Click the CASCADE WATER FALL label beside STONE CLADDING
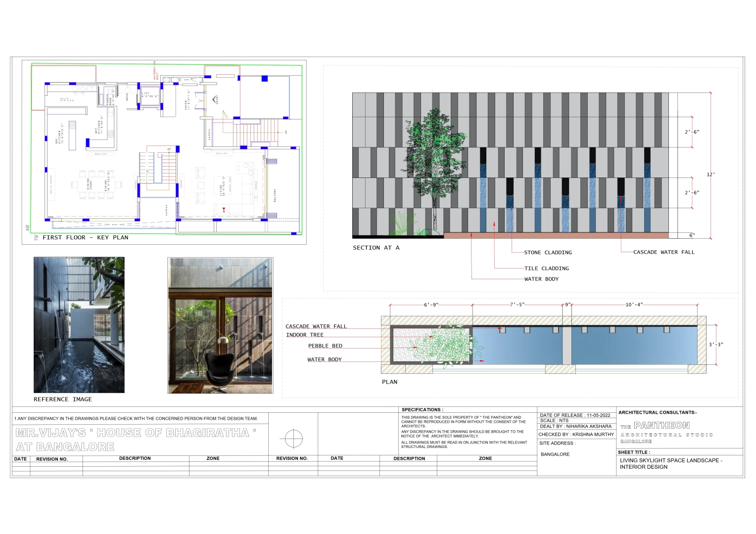756x534 pixels. point(664,252)
